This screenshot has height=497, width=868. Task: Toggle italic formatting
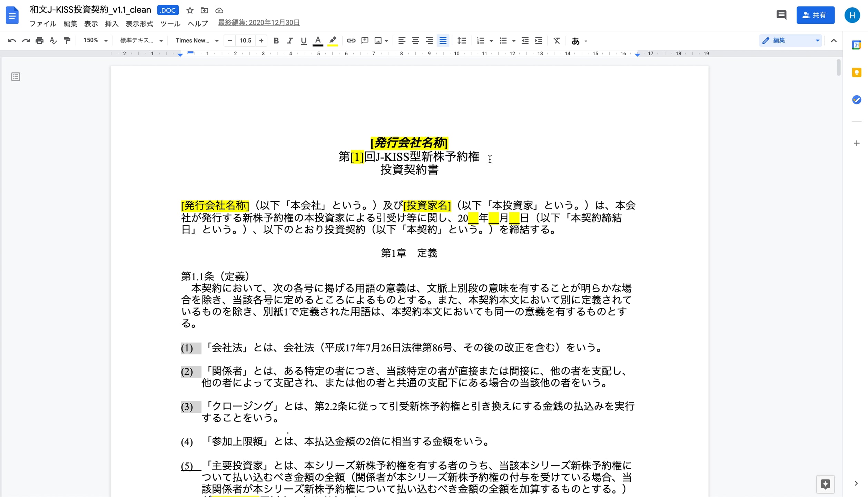(290, 41)
